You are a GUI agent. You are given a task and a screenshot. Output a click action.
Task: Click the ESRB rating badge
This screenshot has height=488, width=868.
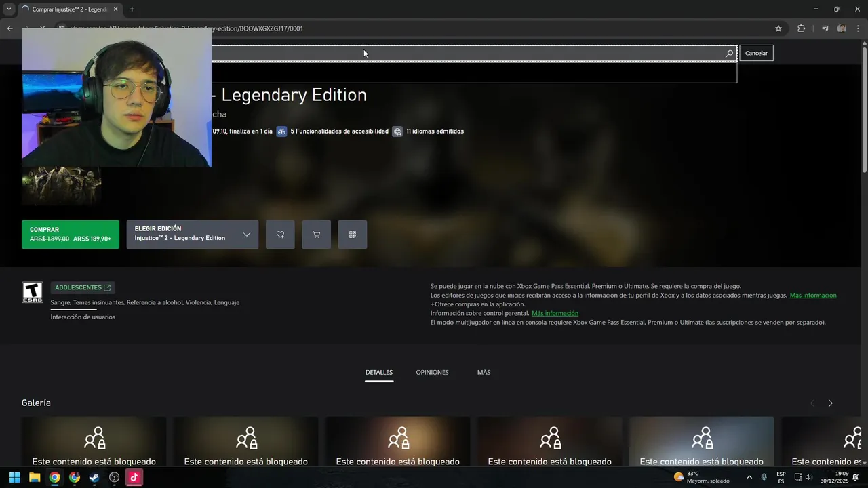(33, 292)
